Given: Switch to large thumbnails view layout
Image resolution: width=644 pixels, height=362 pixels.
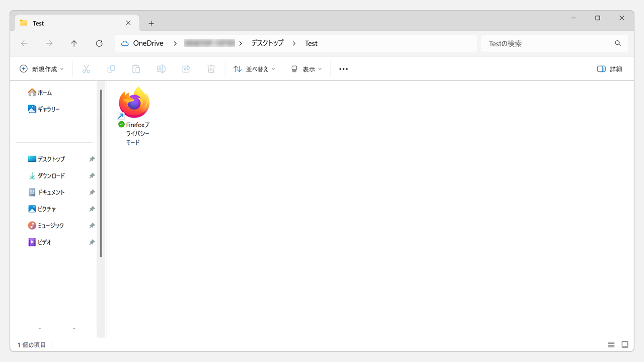Looking at the screenshot, I should pos(625,344).
